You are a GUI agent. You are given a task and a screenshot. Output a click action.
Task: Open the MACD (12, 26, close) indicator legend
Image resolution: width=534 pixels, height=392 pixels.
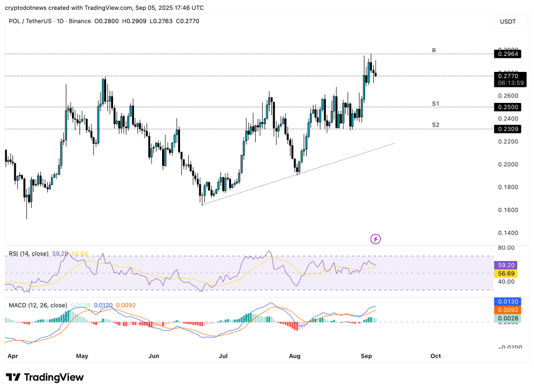pos(37,305)
